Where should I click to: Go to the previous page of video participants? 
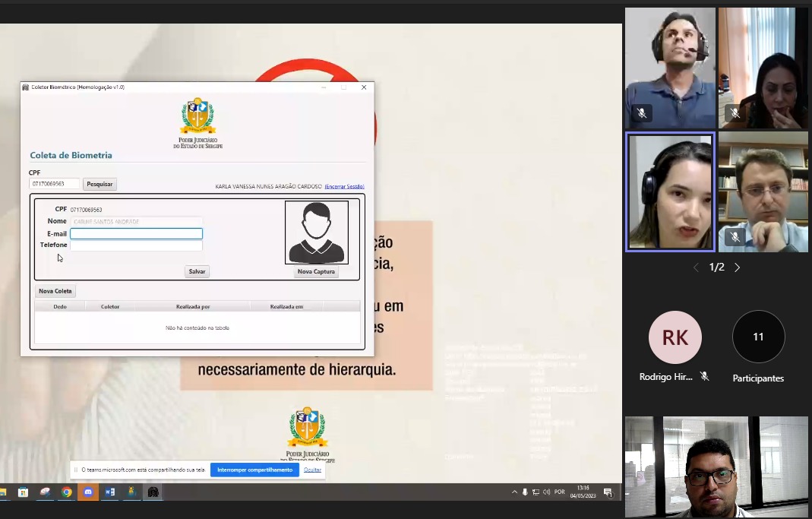[x=696, y=267]
